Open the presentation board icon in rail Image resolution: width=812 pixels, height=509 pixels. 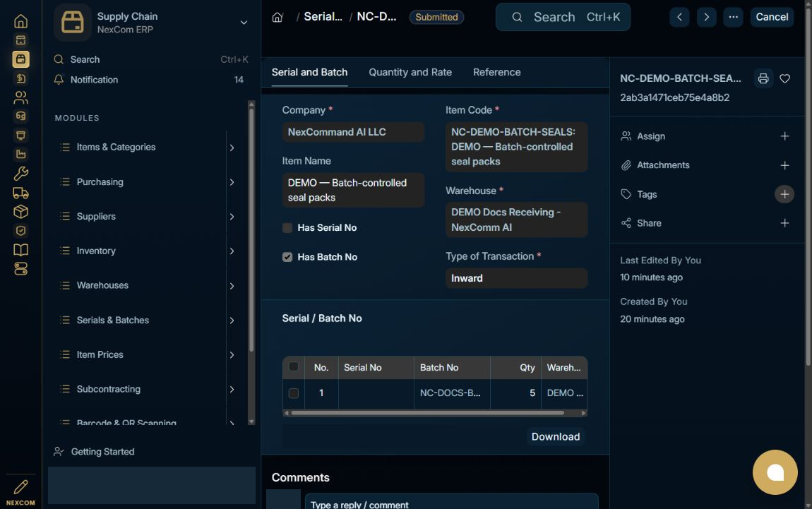coord(20,135)
